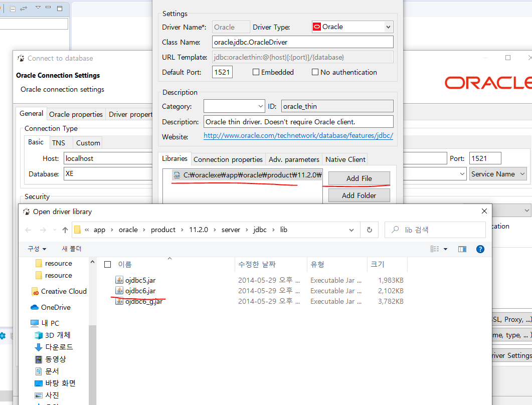
Task: Open 바탕 화면 desktop folder
Action: [55, 383]
